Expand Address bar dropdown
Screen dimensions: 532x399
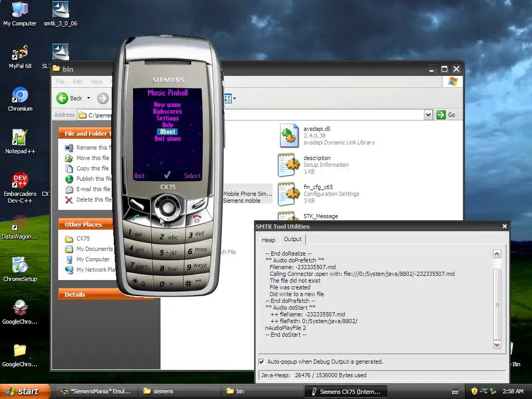coord(428,115)
